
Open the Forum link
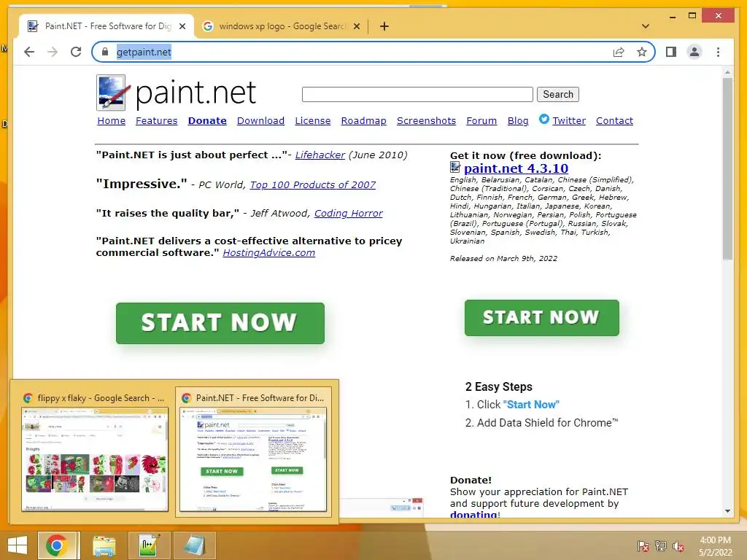point(481,121)
